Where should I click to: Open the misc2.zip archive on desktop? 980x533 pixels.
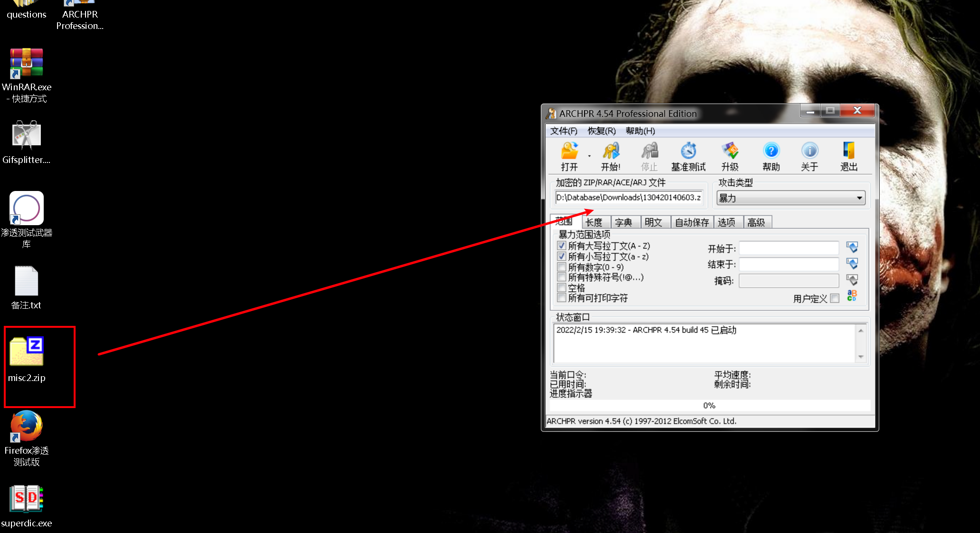tap(27, 352)
